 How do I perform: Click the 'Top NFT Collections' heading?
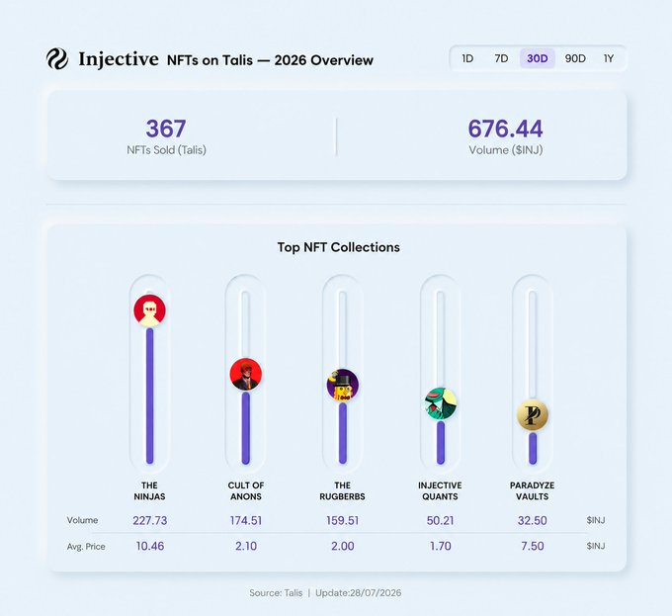339,247
